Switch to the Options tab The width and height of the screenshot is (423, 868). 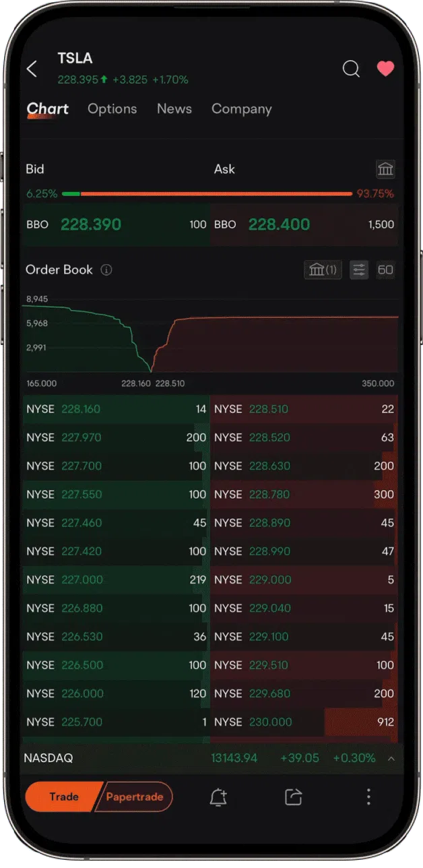(x=112, y=109)
